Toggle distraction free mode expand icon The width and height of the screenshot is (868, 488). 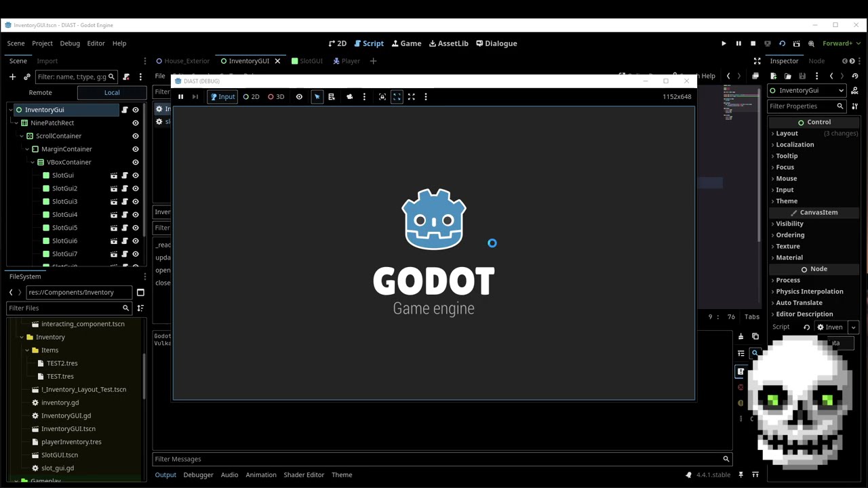(757, 61)
